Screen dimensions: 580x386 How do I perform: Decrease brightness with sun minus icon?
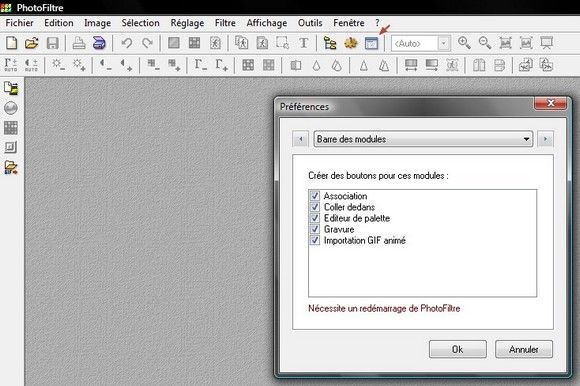(58, 65)
